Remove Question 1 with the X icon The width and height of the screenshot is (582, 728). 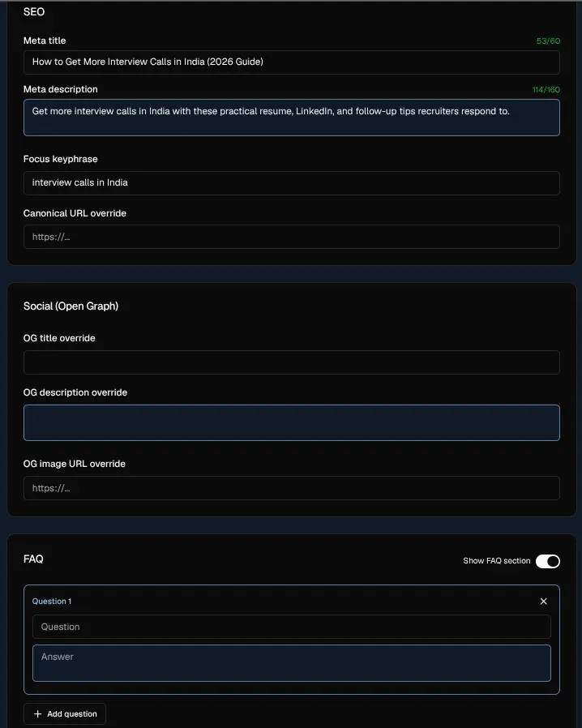543,602
